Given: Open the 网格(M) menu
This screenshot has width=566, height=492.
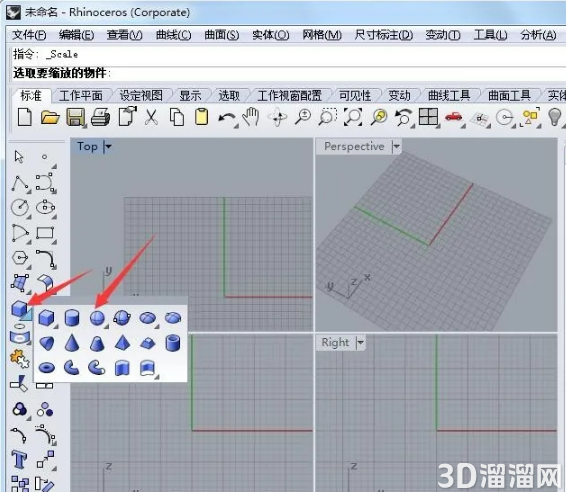Looking at the screenshot, I should pyautogui.click(x=322, y=35).
